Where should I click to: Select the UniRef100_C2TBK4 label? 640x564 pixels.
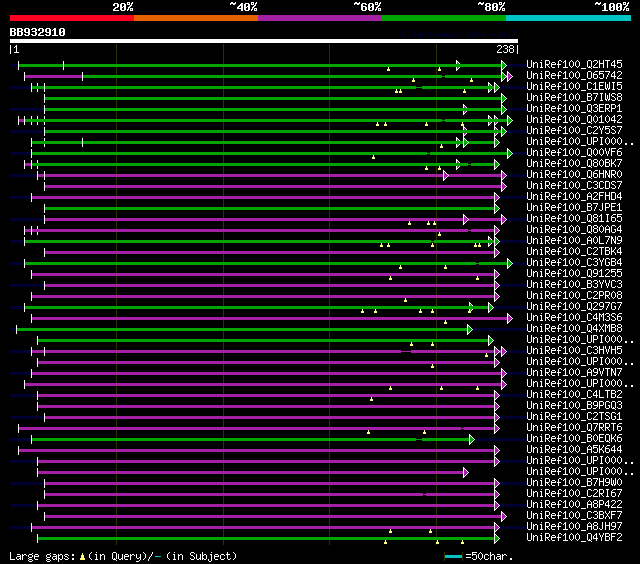pos(574,252)
